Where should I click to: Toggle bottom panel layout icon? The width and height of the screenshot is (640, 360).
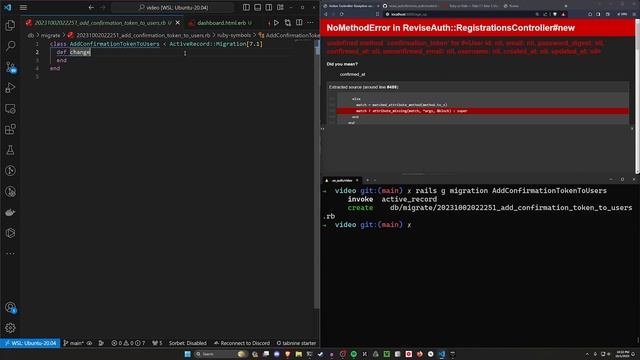pos(258,7)
